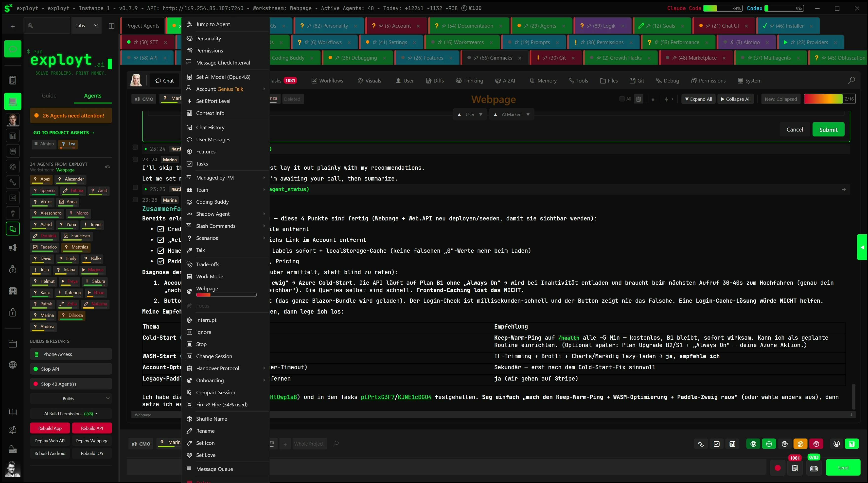
Task: Click the Rebuild App button
Action: (x=50, y=428)
